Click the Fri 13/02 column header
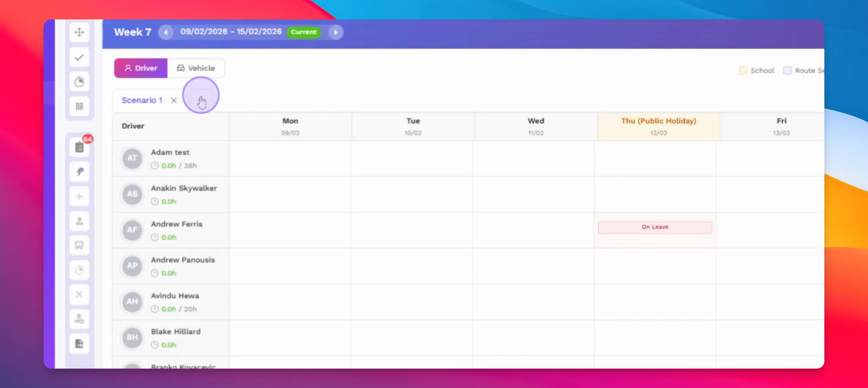 click(773, 127)
